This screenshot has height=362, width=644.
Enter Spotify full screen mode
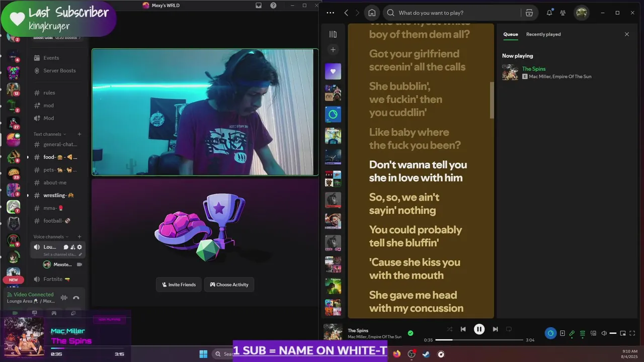[x=632, y=333]
